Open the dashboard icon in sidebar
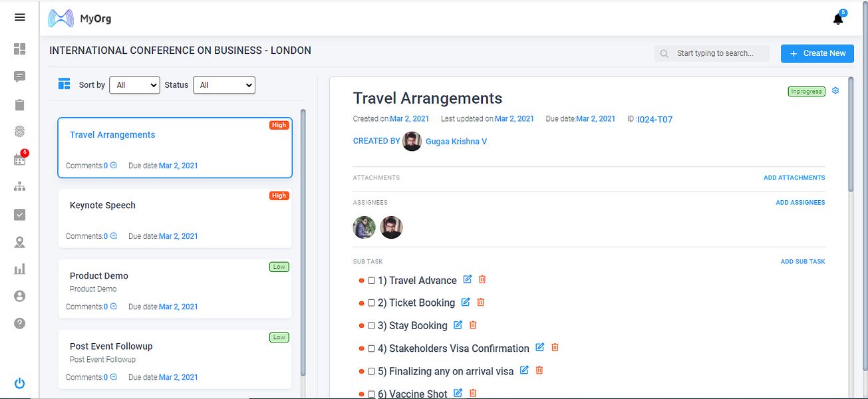This screenshot has width=868, height=399. tap(19, 49)
